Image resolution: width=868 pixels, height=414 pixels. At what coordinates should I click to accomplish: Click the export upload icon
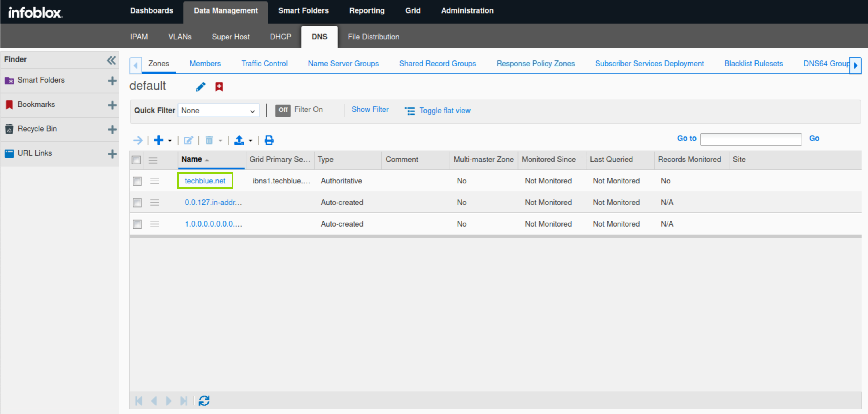tap(239, 140)
